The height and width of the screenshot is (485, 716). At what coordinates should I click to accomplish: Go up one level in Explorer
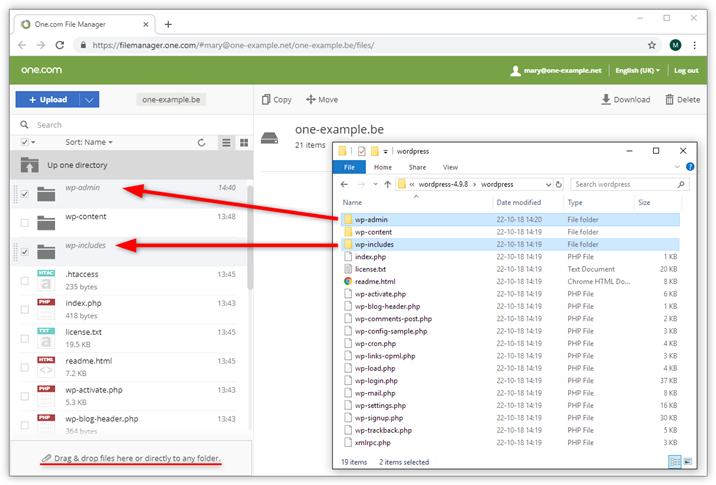pyautogui.click(x=388, y=185)
